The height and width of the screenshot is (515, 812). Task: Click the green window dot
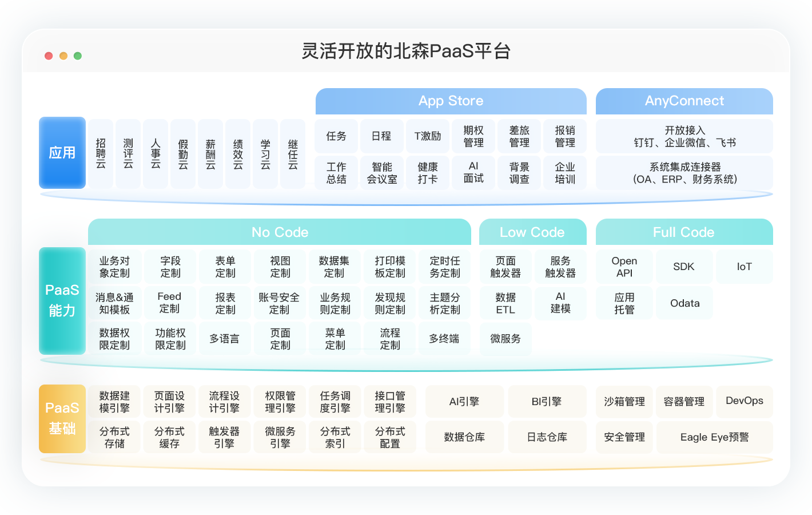click(x=78, y=56)
